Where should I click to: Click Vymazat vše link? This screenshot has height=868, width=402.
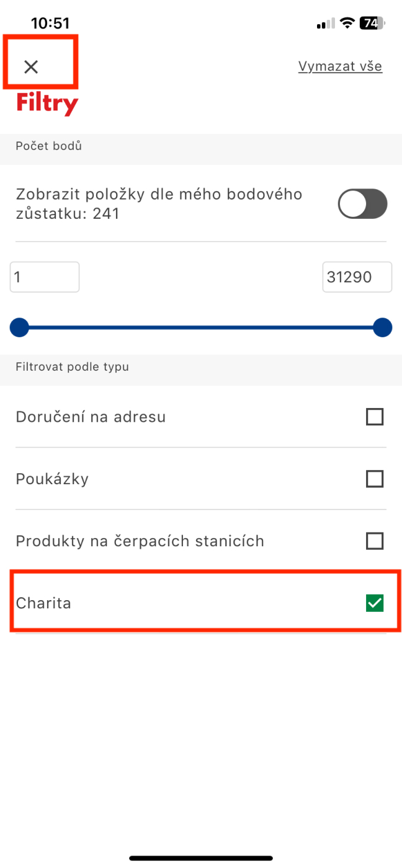pos(340,66)
